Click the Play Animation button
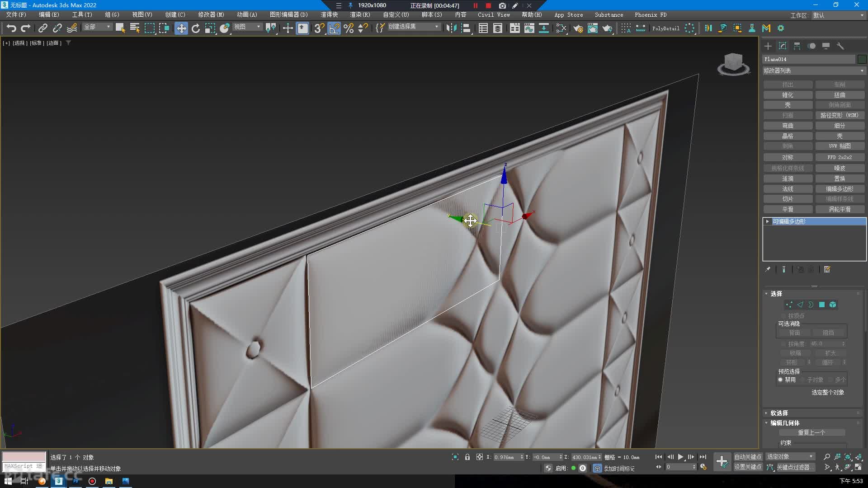 [x=680, y=457]
